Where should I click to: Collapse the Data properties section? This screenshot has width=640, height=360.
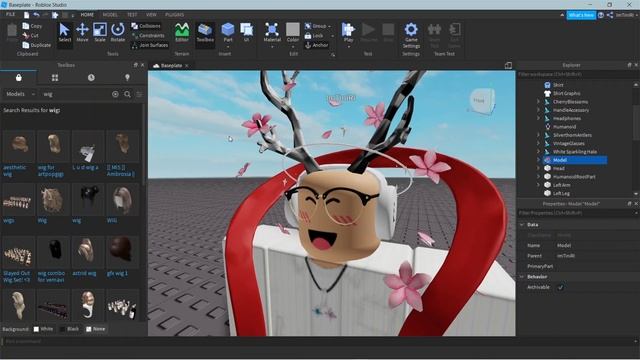click(x=522, y=225)
